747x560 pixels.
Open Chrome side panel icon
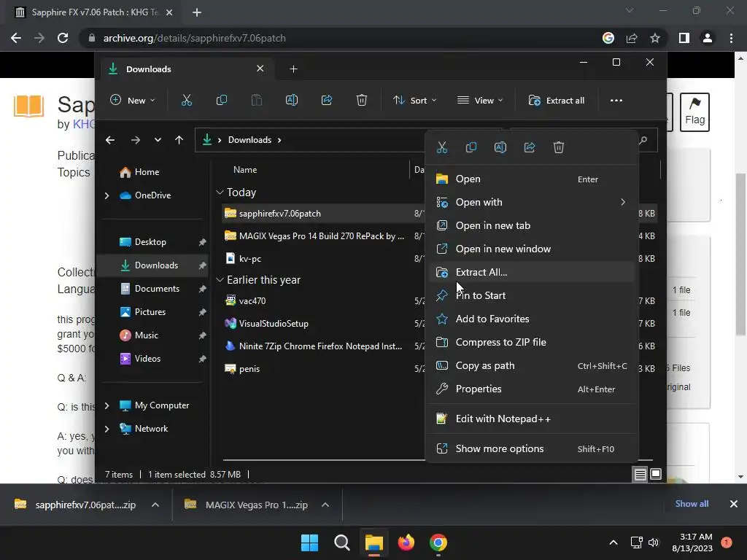click(x=684, y=38)
